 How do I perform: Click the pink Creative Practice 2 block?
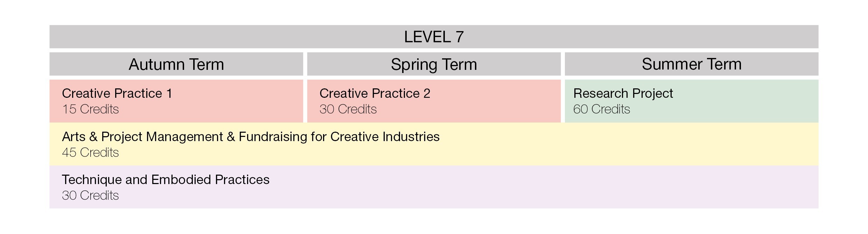coord(434,101)
